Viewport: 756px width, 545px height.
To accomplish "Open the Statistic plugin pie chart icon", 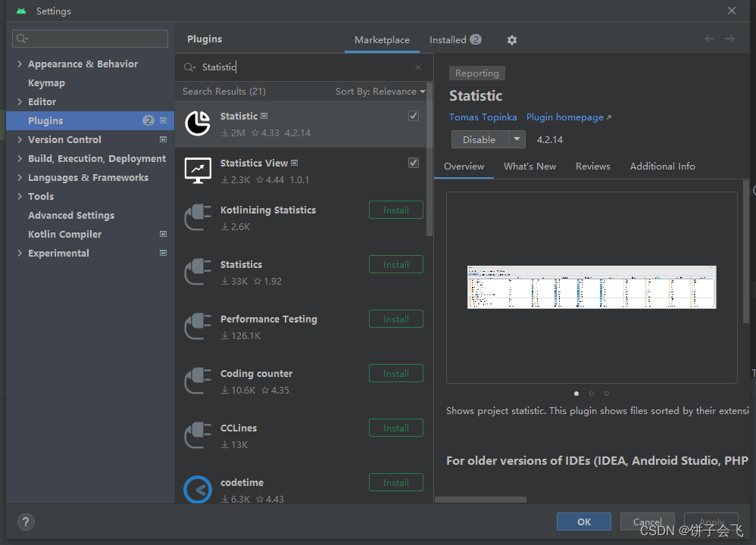I will pos(197,122).
